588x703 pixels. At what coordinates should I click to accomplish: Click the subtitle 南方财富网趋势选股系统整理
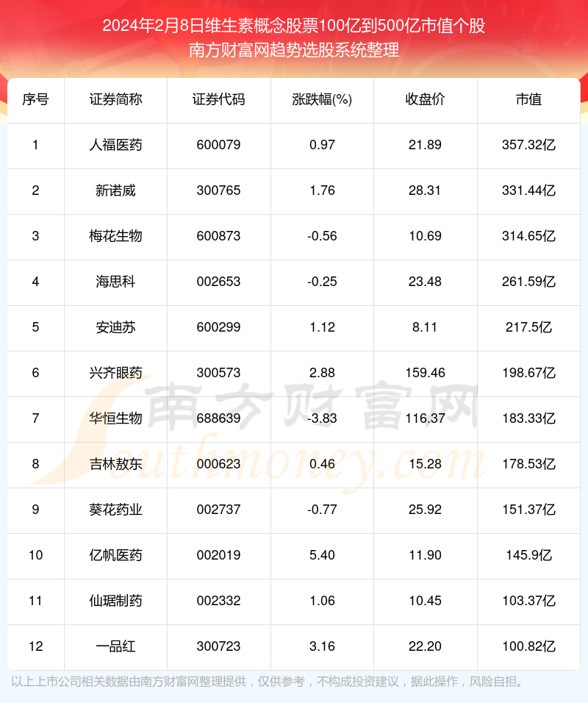coord(294,50)
